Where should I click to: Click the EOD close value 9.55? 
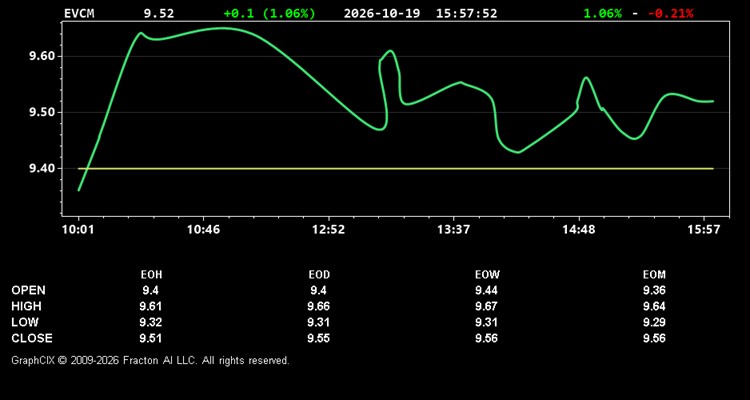(319, 338)
